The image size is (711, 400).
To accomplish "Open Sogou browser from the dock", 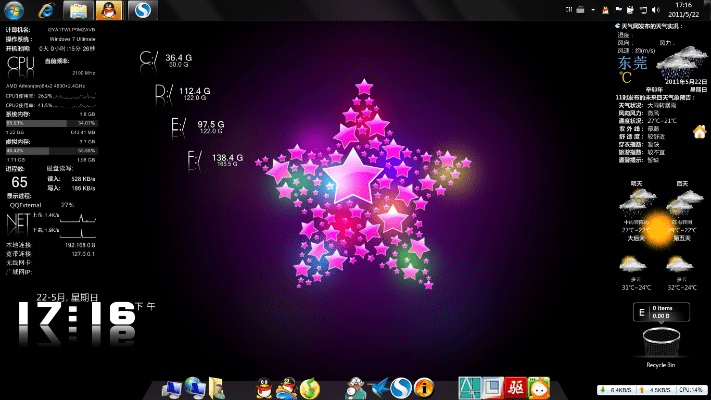I will 401,388.
